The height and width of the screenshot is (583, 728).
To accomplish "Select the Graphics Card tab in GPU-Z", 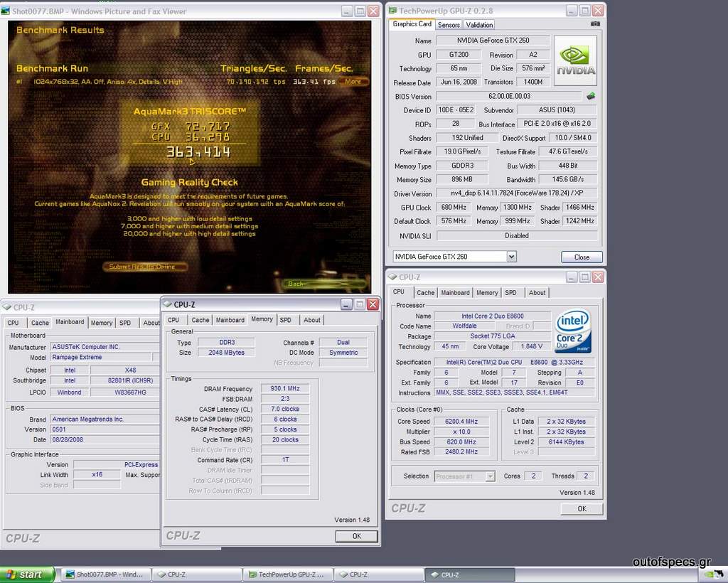I will coord(412,24).
